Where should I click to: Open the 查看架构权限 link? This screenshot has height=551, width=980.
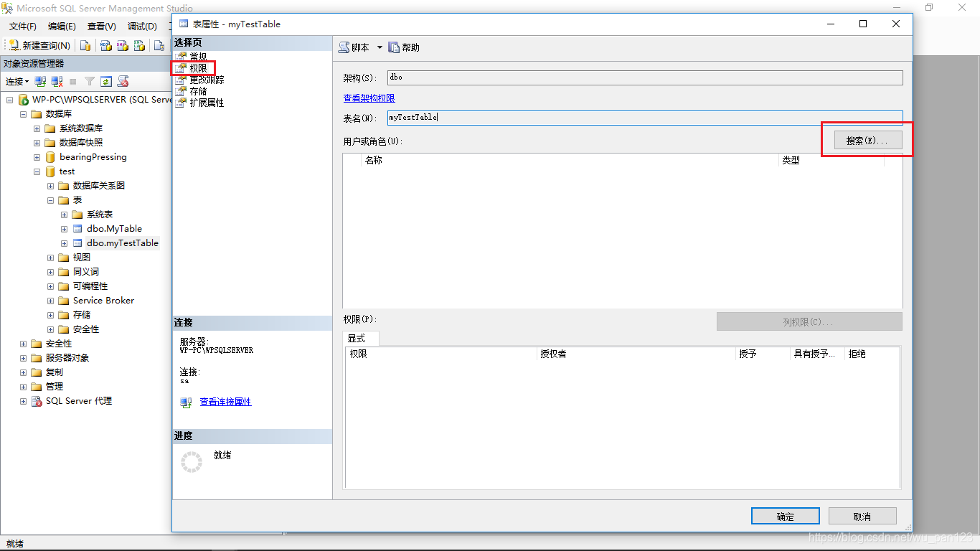pyautogui.click(x=369, y=98)
